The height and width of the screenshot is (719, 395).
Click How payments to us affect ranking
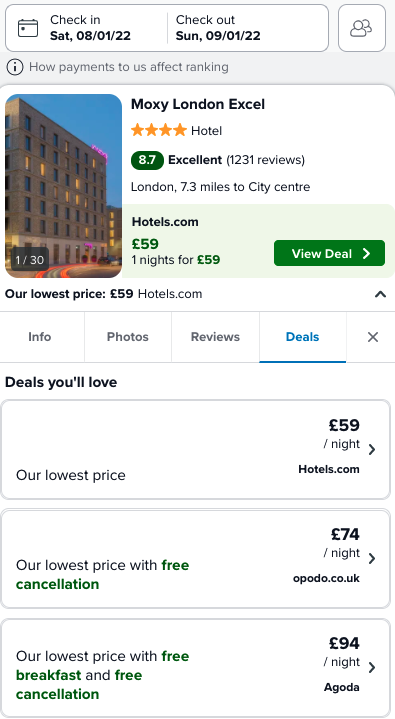(x=128, y=67)
